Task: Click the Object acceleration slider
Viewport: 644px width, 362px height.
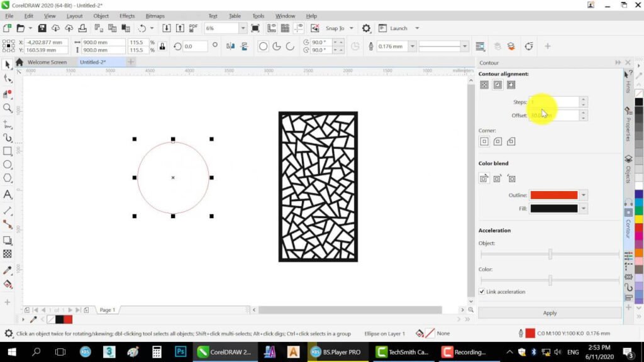Action: click(x=550, y=254)
